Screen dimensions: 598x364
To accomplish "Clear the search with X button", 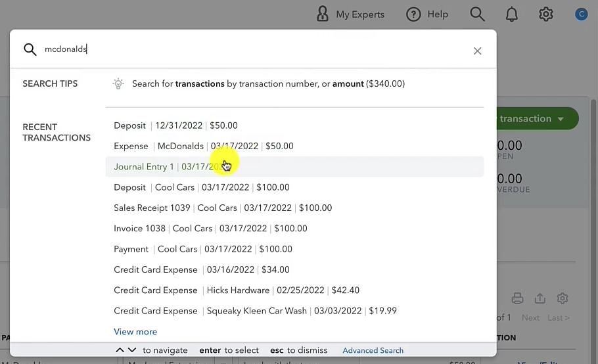I will pyautogui.click(x=478, y=51).
